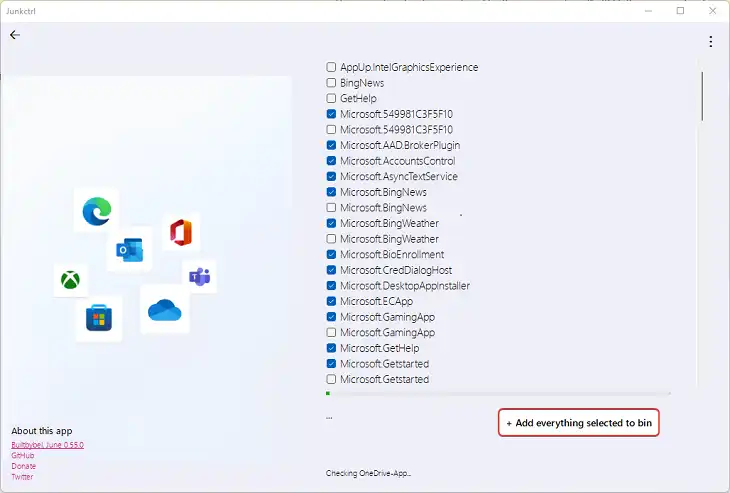Viewport: 730px width, 493px height.
Task: Uncheck the checked Microsoft.Getstarted entry
Action: click(x=331, y=364)
